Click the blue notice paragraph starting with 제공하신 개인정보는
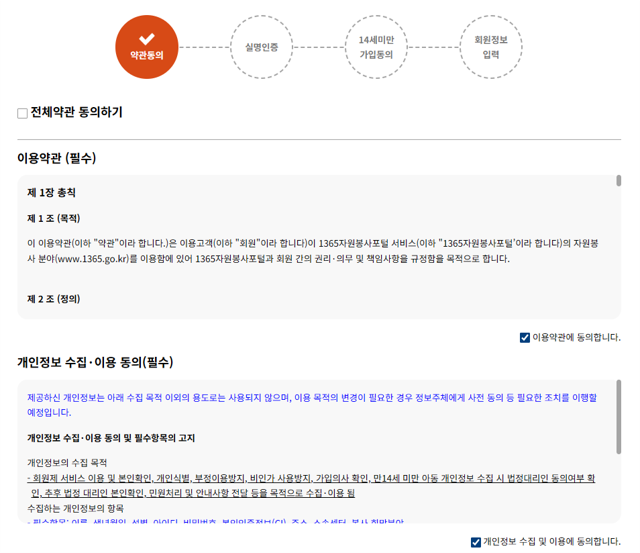This screenshot has width=640, height=553. click(x=310, y=404)
